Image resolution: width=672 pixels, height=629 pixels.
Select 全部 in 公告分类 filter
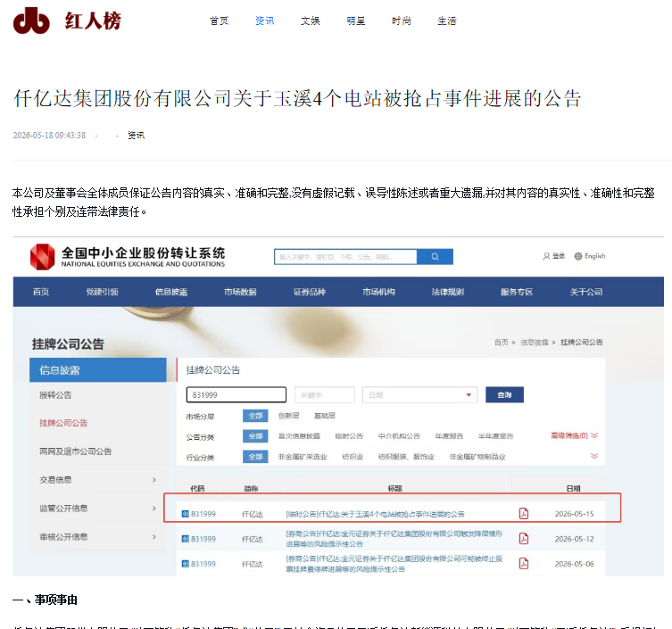pos(255,436)
